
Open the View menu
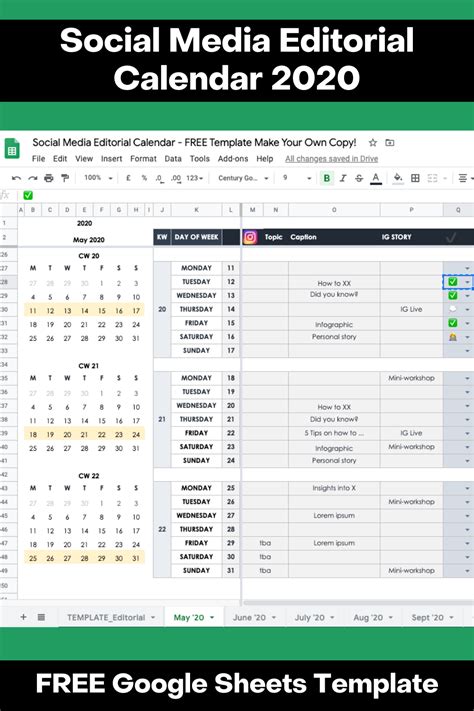click(84, 159)
